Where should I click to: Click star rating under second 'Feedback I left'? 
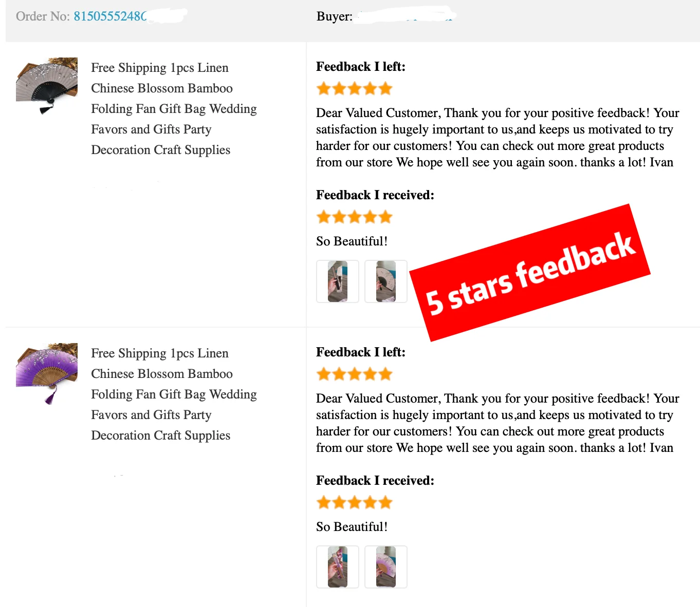click(x=355, y=374)
